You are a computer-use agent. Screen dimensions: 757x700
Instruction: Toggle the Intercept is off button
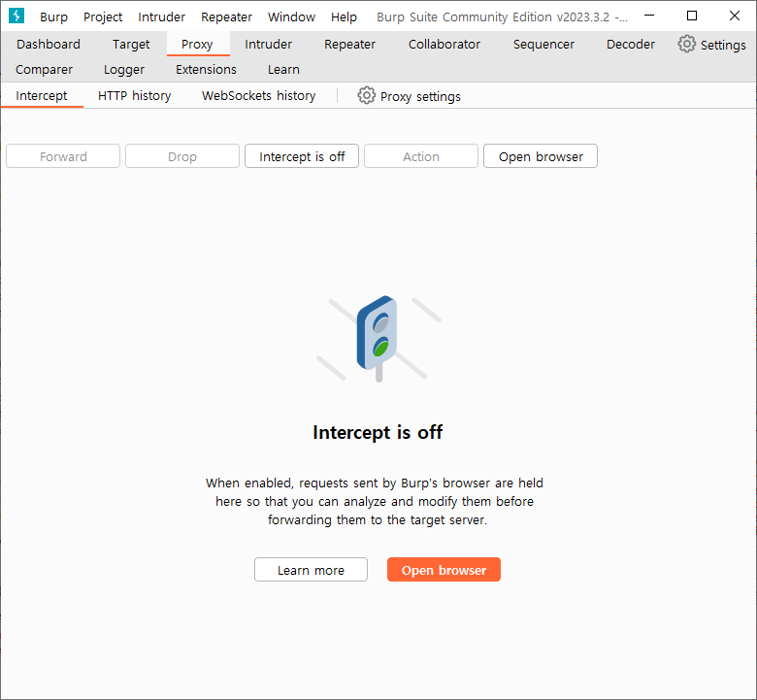click(x=302, y=156)
